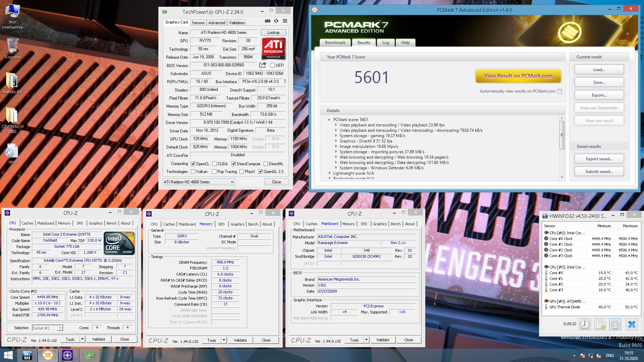The width and height of the screenshot is (644, 362).
Task: Click the GPU-Z screenshot camera icon
Action: [267, 21]
